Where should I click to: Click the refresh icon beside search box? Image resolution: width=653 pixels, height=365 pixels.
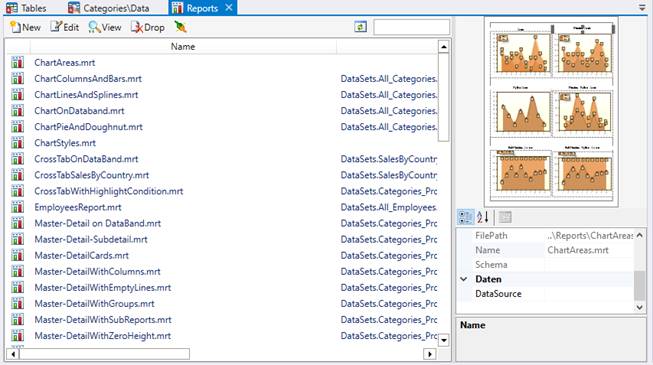(360, 27)
